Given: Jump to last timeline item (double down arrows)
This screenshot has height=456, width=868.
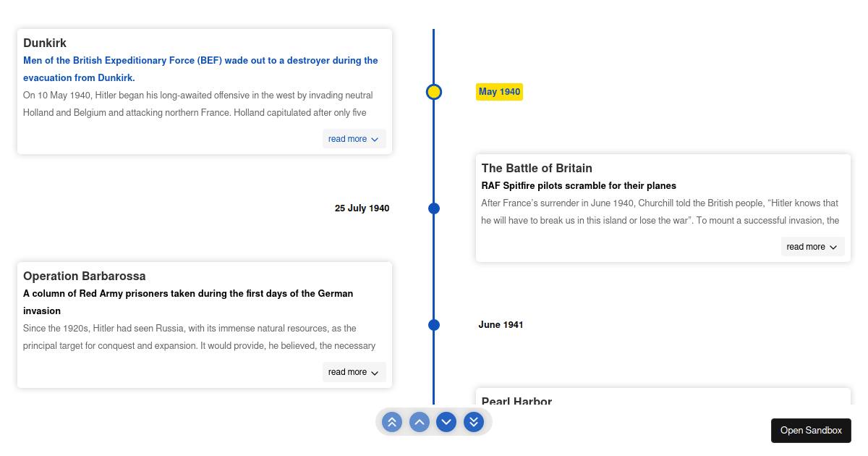Looking at the screenshot, I should pyautogui.click(x=474, y=422).
